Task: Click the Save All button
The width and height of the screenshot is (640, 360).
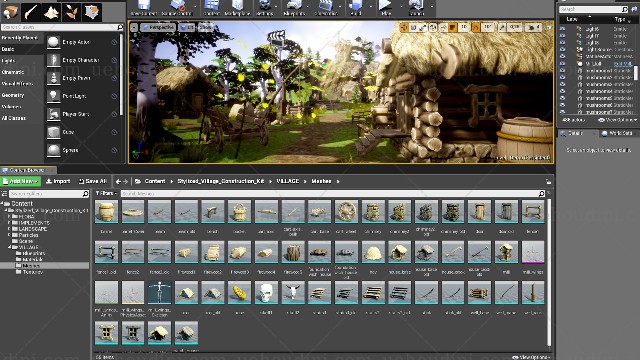Action: point(92,181)
